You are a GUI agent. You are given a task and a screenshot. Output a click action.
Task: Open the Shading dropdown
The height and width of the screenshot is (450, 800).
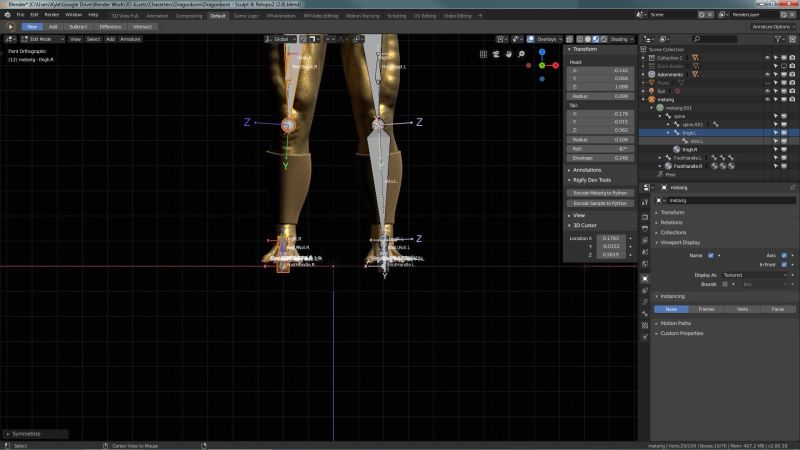pos(621,39)
